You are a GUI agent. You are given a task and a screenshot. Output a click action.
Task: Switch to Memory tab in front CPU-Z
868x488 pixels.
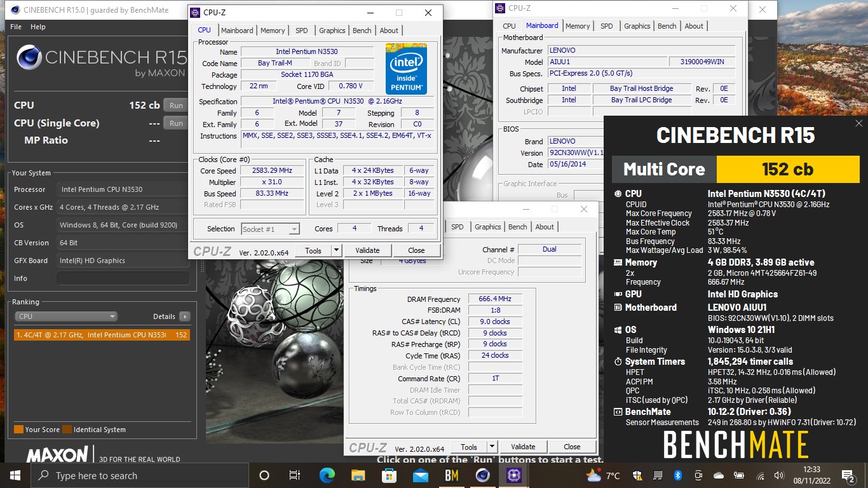click(273, 30)
